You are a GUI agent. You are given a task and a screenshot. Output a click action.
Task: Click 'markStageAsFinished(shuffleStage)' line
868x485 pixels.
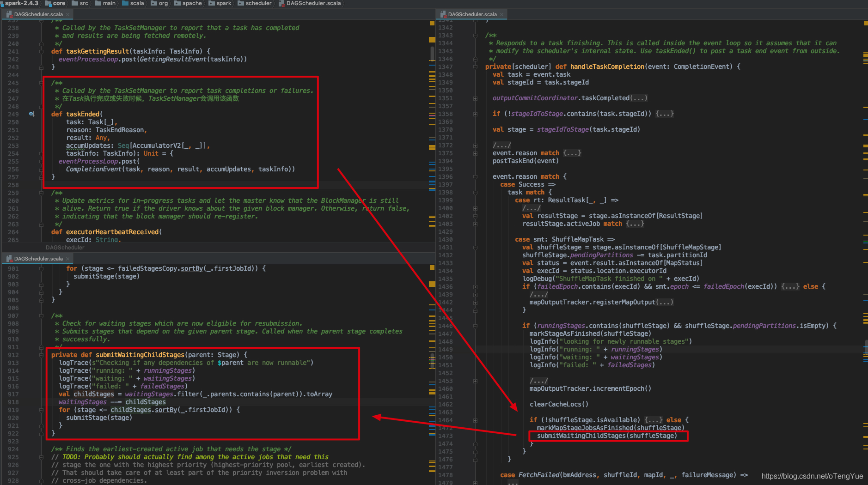[x=590, y=333]
